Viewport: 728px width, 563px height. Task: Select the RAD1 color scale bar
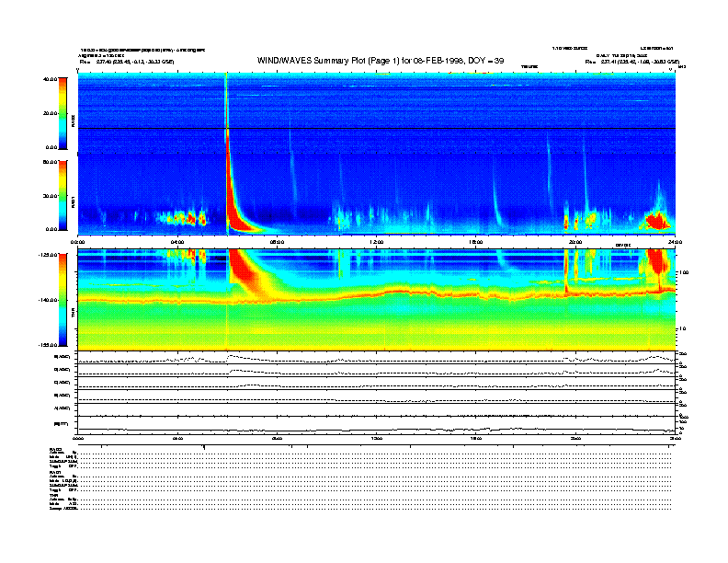[63, 195]
